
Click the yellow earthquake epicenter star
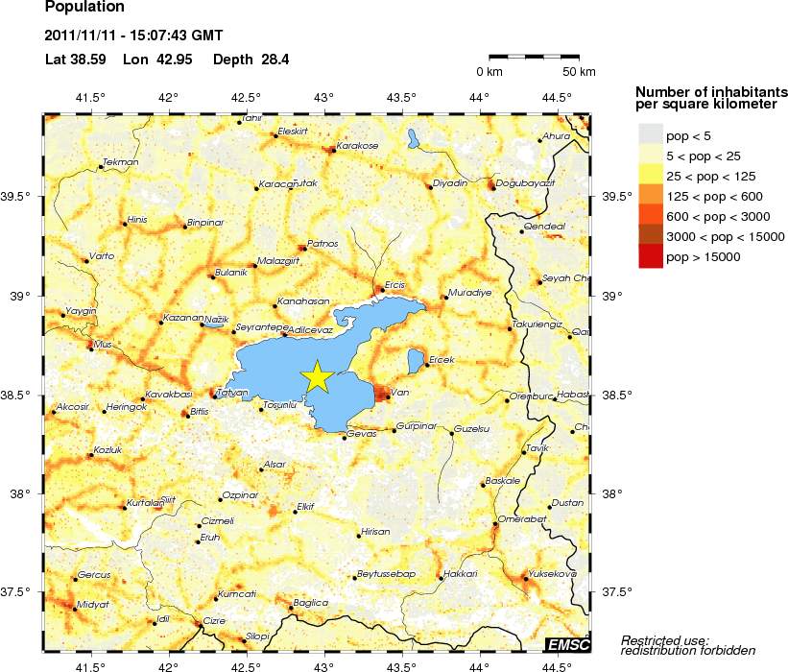coord(316,377)
